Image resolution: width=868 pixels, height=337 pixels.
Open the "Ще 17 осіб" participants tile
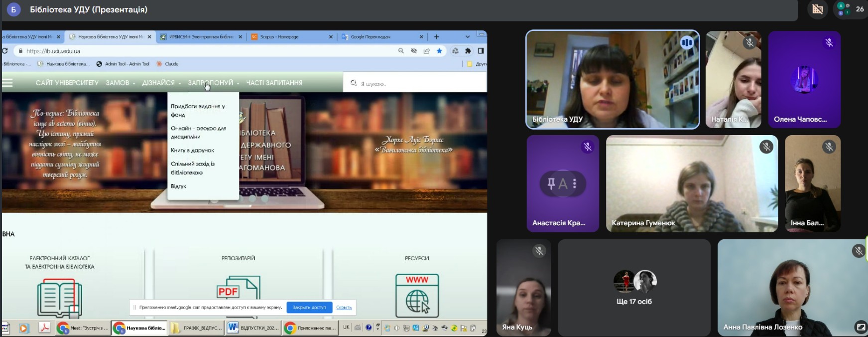click(x=634, y=288)
